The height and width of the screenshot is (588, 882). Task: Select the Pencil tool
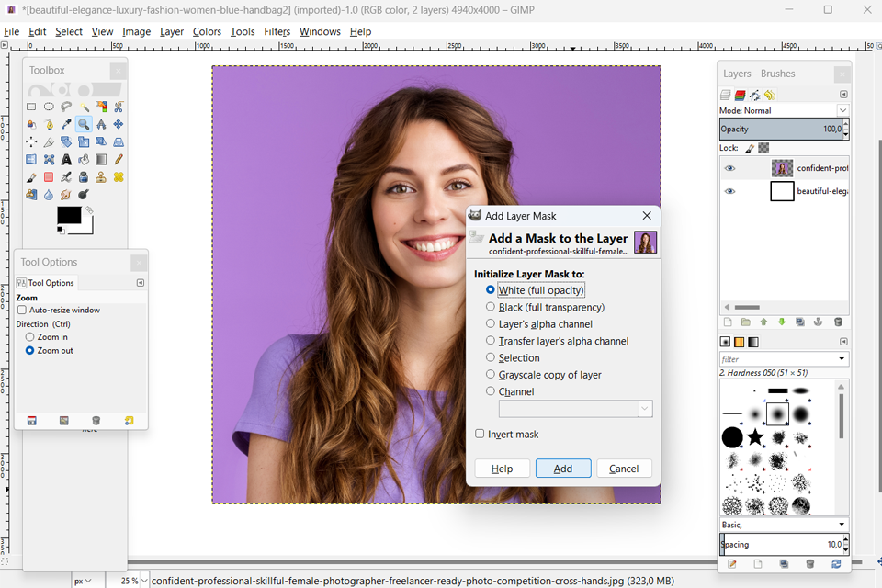click(119, 160)
